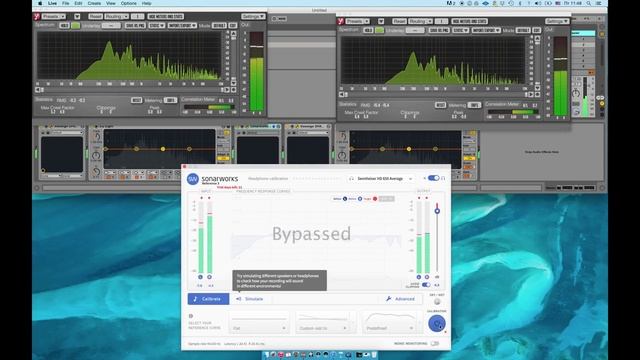Open the Flat reference curve dropdown
This screenshot has width=640, height=360.
(x=259, y=328)
